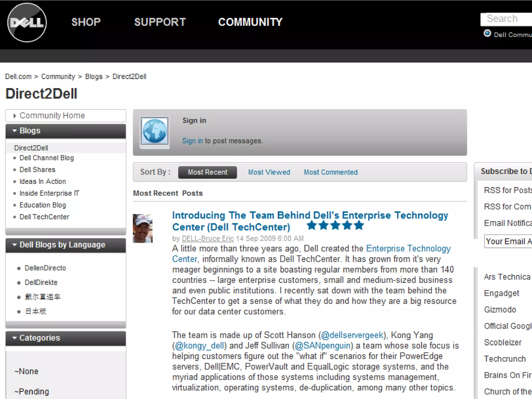Click the Your Email Address field

click(x=508, y=241)
